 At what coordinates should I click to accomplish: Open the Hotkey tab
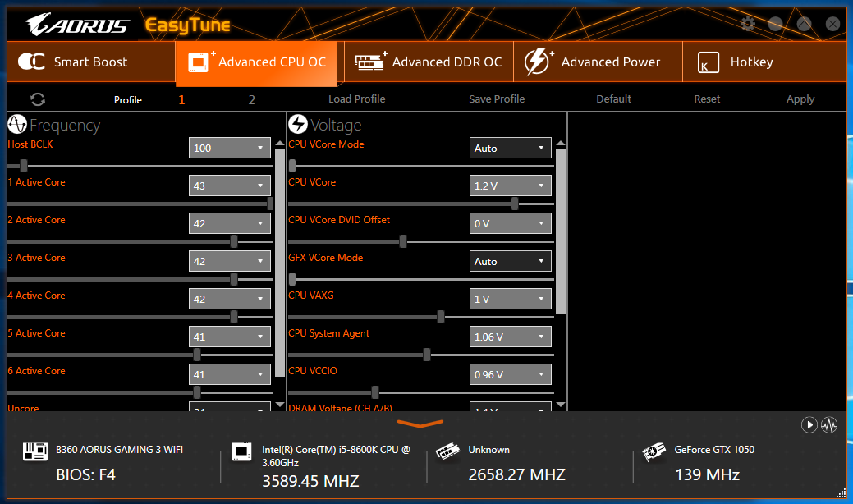click(x=764, y=62)
